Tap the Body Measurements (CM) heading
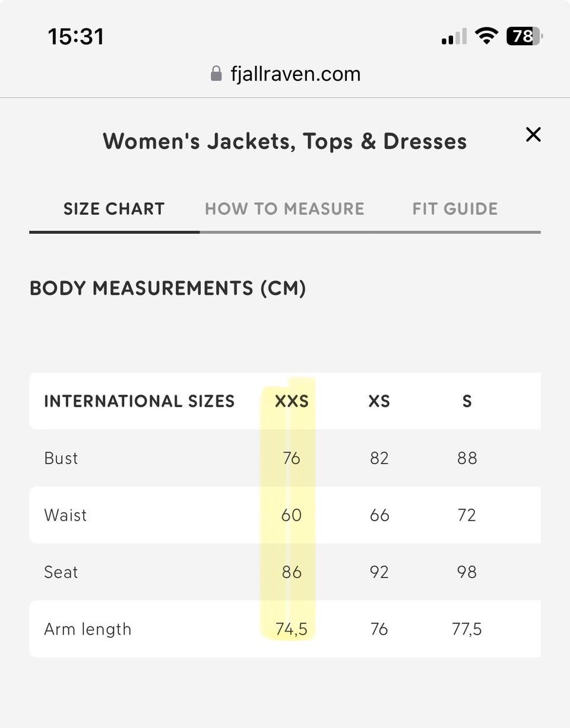 coord(168,288)
